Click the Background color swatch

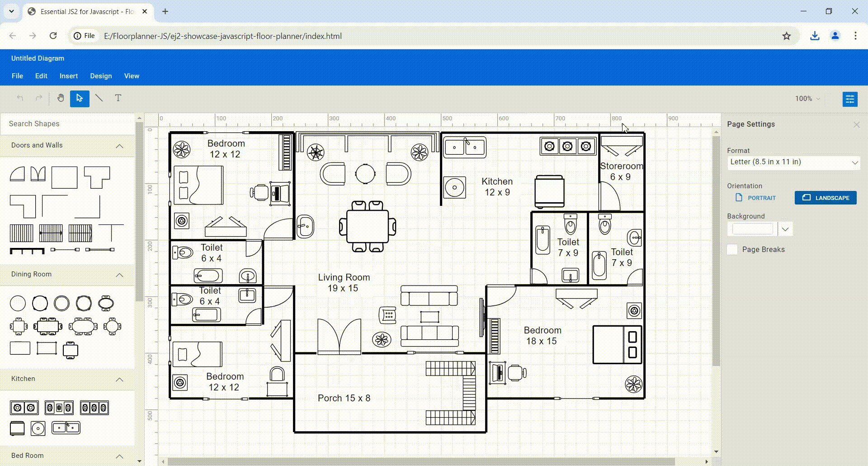point(753,229)
